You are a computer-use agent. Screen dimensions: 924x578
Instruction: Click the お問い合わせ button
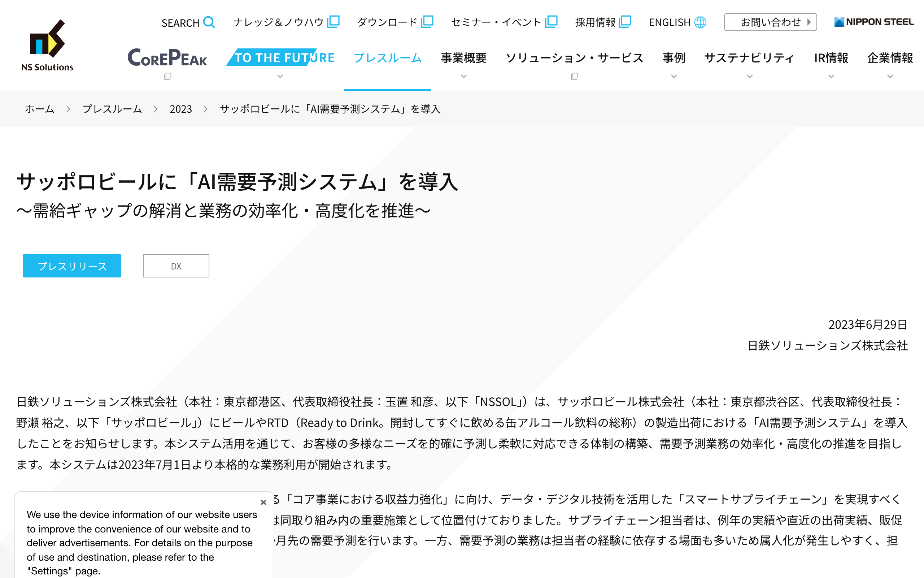coord(770,22)
